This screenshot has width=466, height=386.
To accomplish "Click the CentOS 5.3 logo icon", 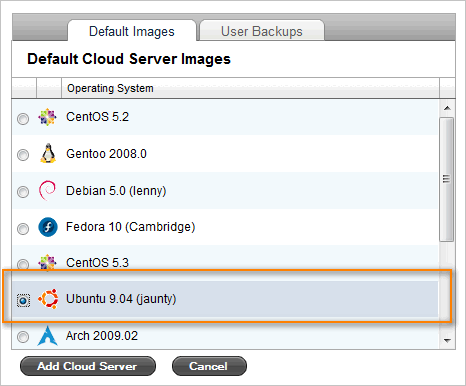I will coord(47,262).
